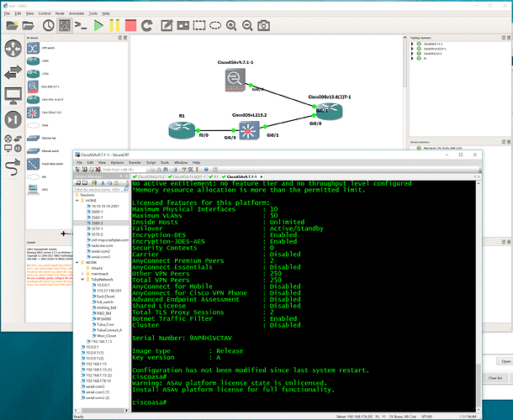Select Ethernet hub in the device list

[41, 138]
